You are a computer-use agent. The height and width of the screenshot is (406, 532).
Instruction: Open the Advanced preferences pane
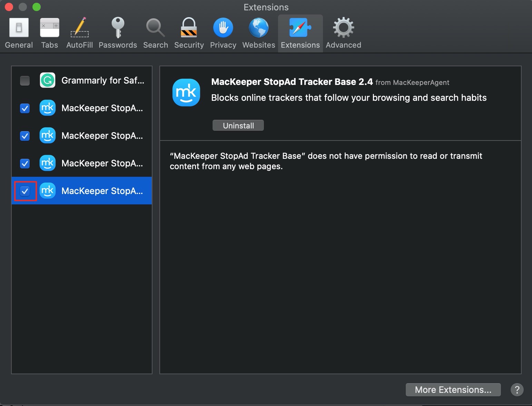click(x=343, y=33)
